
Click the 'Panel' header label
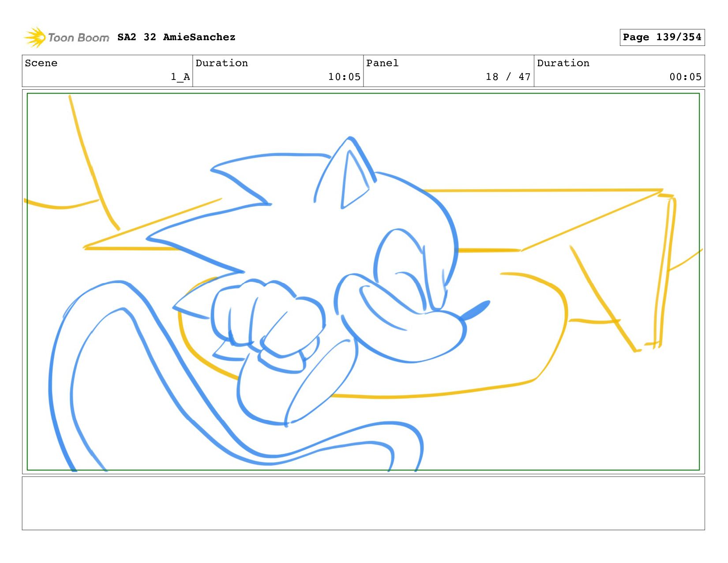tap(383, 63)
